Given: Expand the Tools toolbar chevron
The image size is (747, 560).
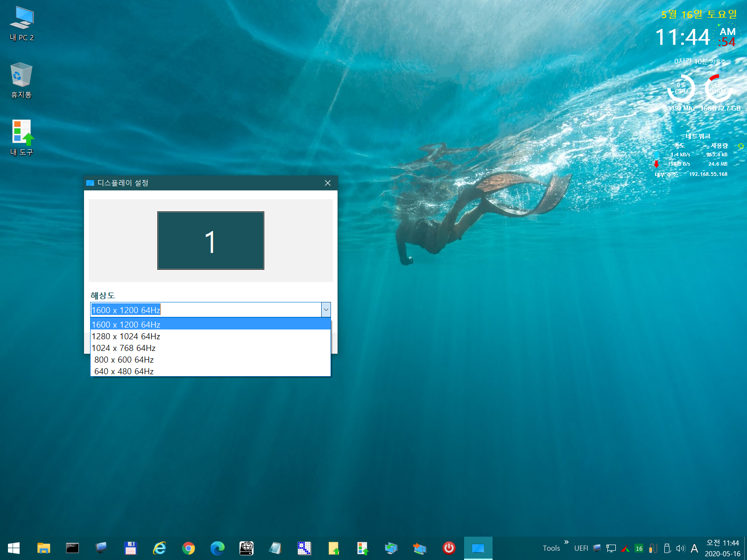Looking at the screenshot, I should pyautogui.click(x=566, y=542).
